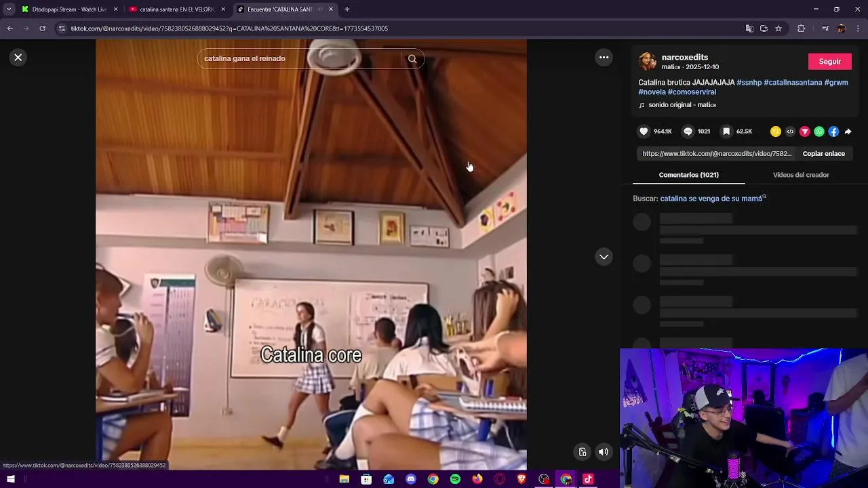Viewport: 868px width, 488px height.
Task: Click the browser address bar URL
Action: (229, 28)
